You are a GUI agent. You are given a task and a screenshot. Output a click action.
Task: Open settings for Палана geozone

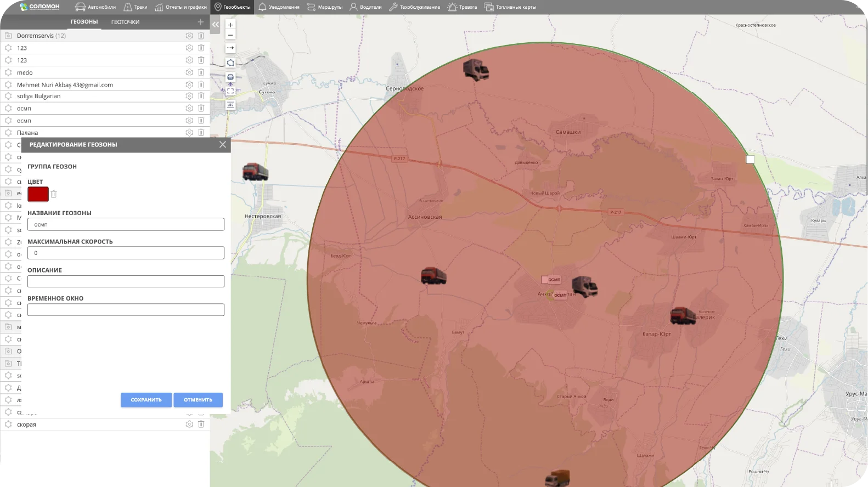pos(189,133)
